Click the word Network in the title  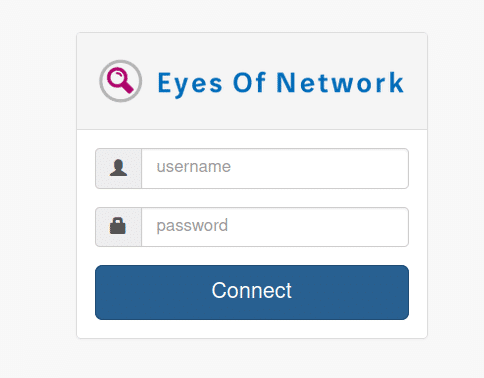(340, 82)
